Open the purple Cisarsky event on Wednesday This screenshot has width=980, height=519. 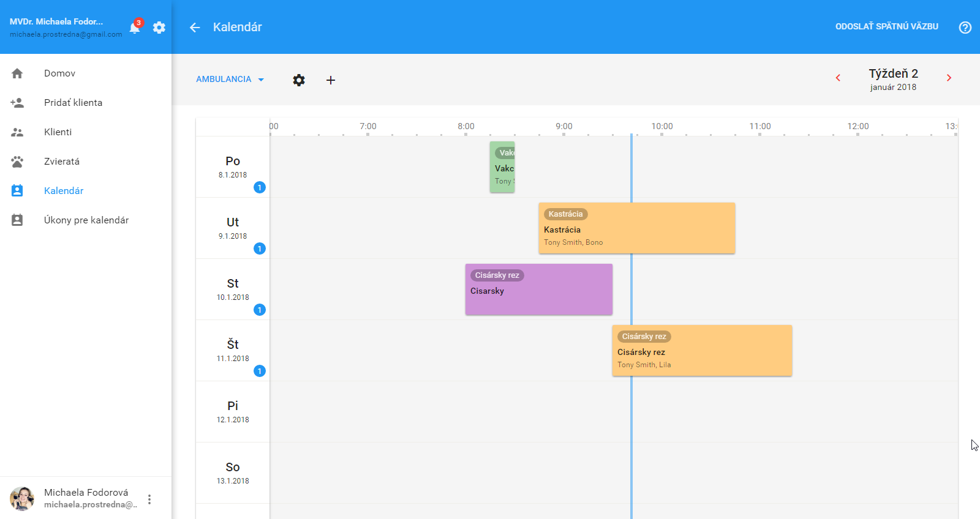click(538, 289)
